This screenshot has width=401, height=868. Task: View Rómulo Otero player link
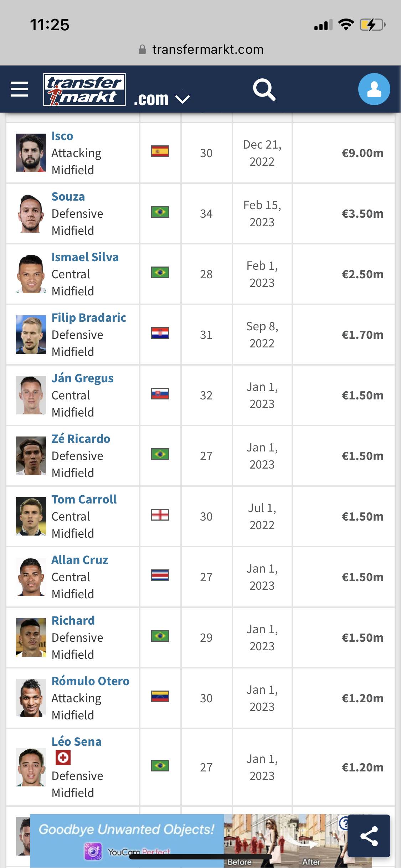point(91,681)
